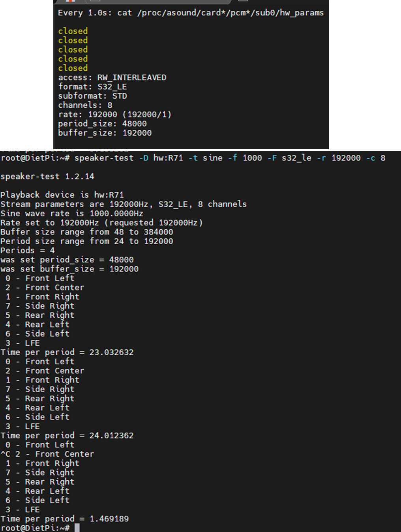Screen dimensions: 401x532
Task: Click the 'Rate set to 192000Hz' line
Action: pyautogui.click(x=101, y=223)
